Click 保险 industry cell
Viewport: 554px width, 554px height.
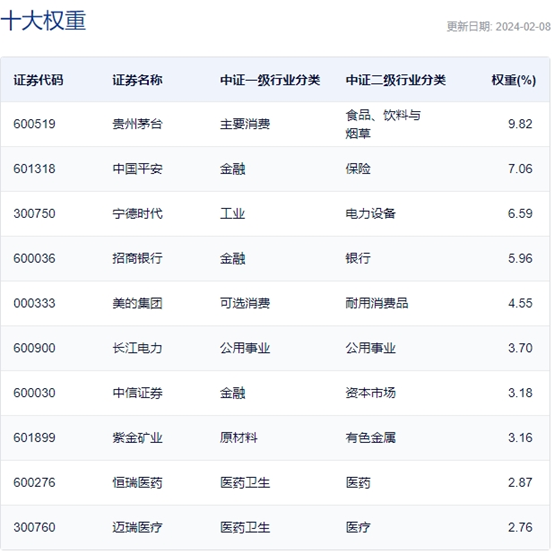[358, 169]
